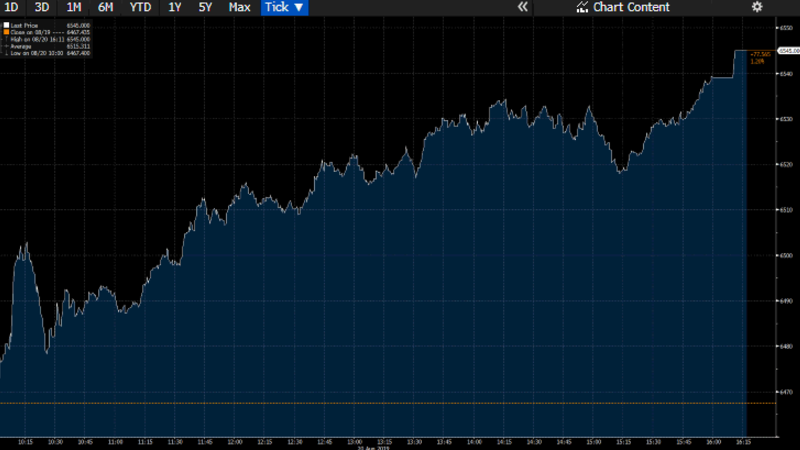Click the 14:00 time axis label
The height and width of the screenshot is (450, 800).
(474, 442)
